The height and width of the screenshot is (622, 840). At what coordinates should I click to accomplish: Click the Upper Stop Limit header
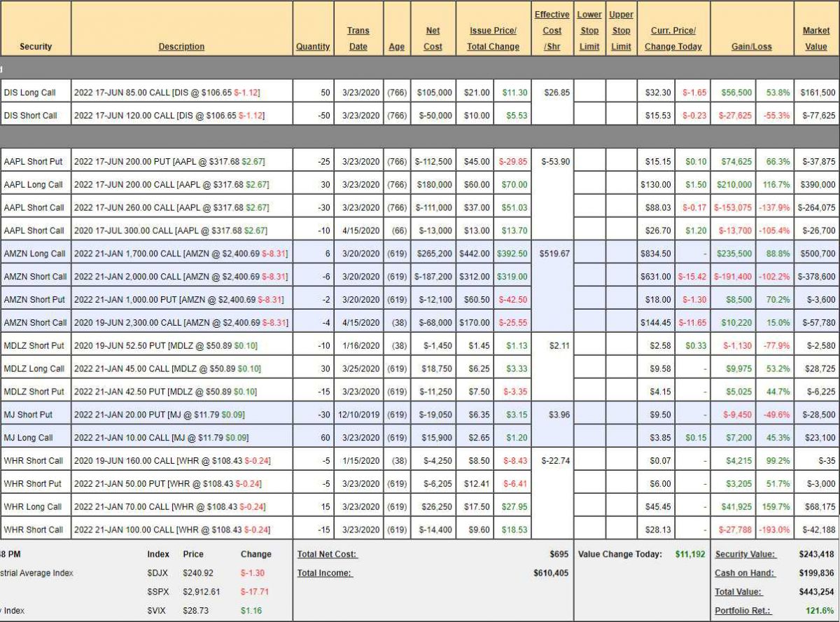621,31
